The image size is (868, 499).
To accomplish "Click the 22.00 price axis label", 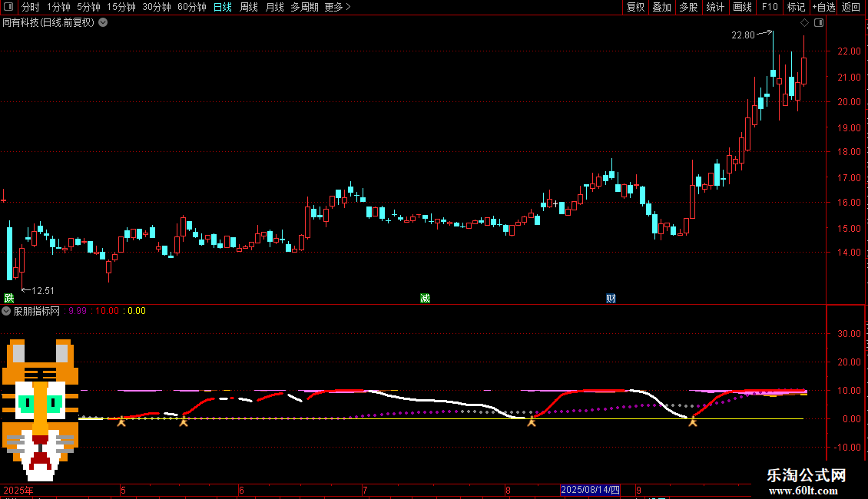I will (849, 51).
